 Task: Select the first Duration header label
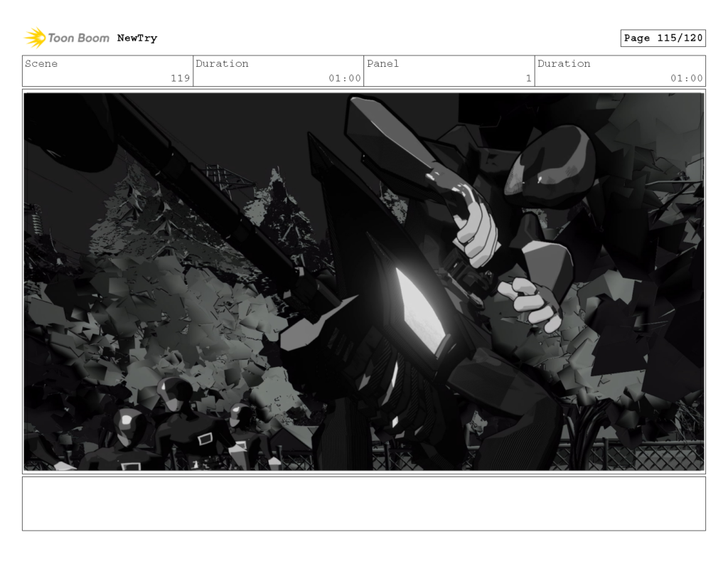tap(223, 63)
